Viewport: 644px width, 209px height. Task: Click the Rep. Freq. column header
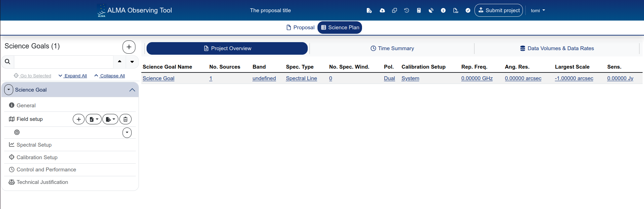[474, 67]
